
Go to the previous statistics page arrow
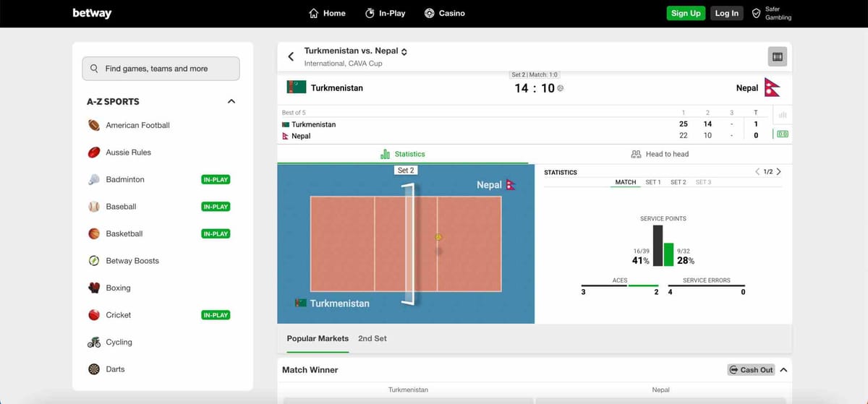[757, 172]
